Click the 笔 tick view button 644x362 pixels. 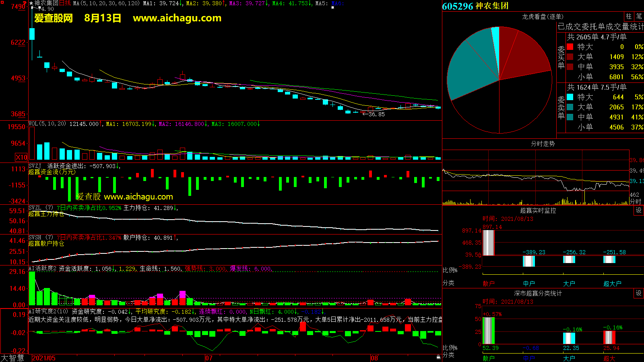pyautogui.click(x=639, y=16)
